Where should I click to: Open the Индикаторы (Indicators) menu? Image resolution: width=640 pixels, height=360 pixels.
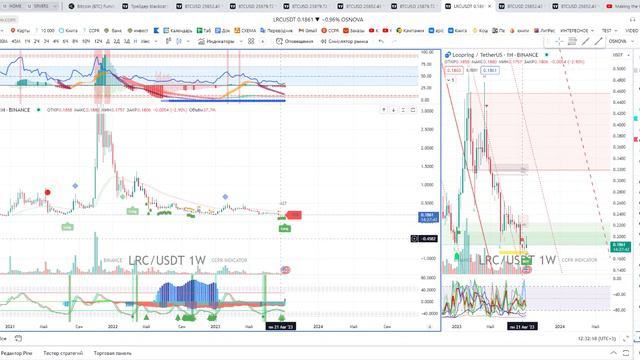(x=216, y=41)
